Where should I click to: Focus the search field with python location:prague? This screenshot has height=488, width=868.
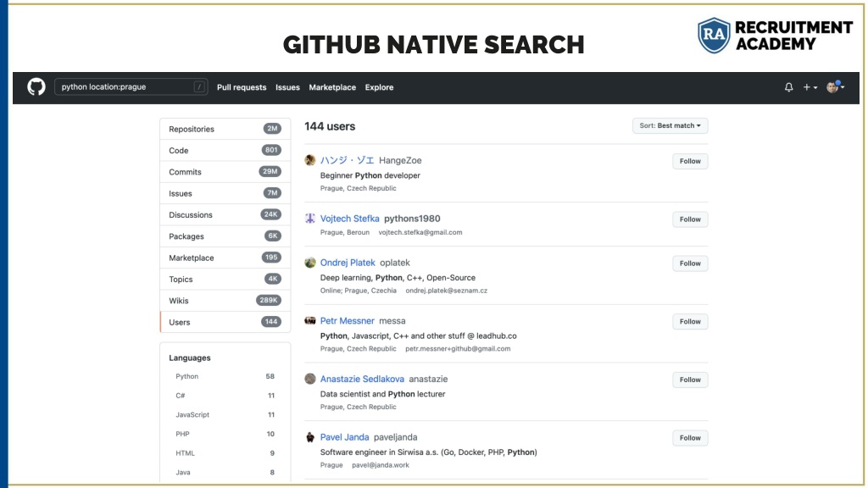click(131, 87)
